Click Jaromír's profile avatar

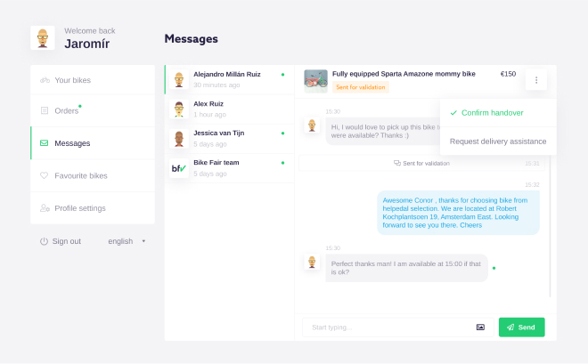pos(43,38)
